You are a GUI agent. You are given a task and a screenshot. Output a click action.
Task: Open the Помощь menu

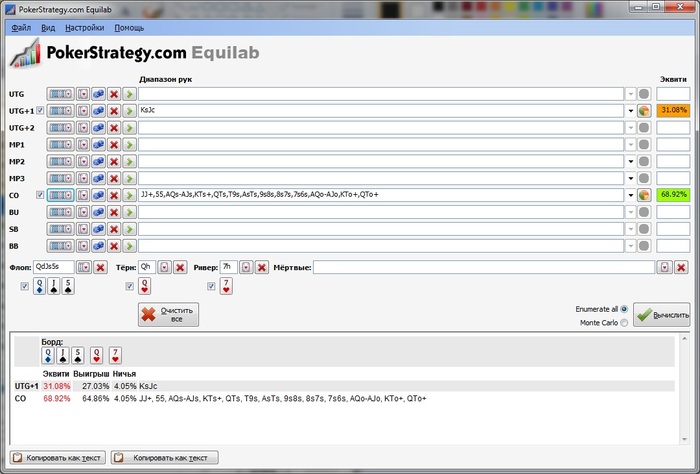[129, 28]
